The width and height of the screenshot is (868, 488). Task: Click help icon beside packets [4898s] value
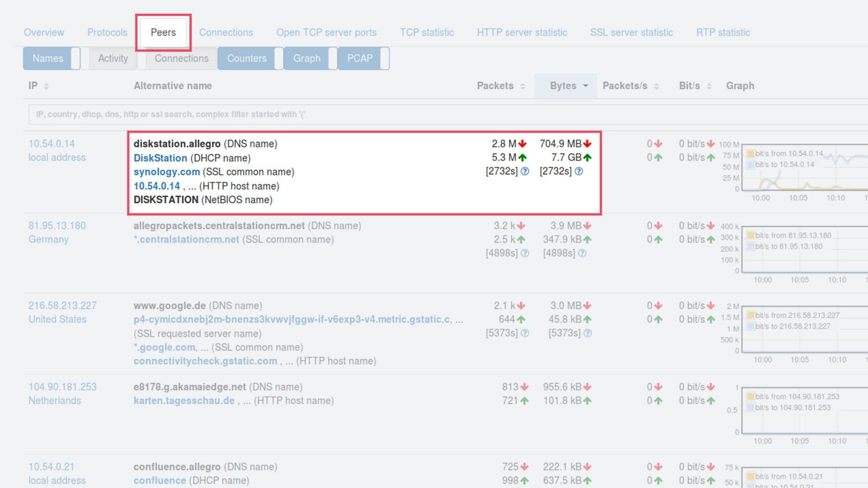pyautogui.click(x=525, y=253)
